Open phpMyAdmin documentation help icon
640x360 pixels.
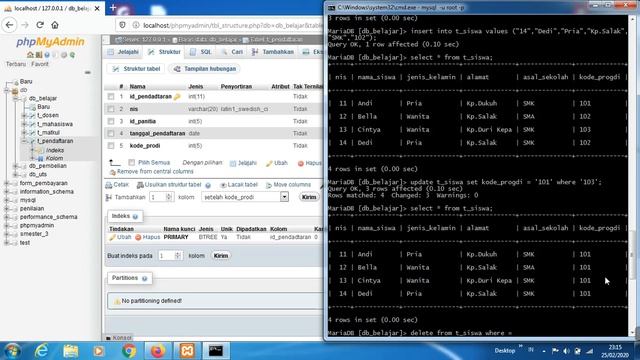pyautogui.click(x=47, y=55)
